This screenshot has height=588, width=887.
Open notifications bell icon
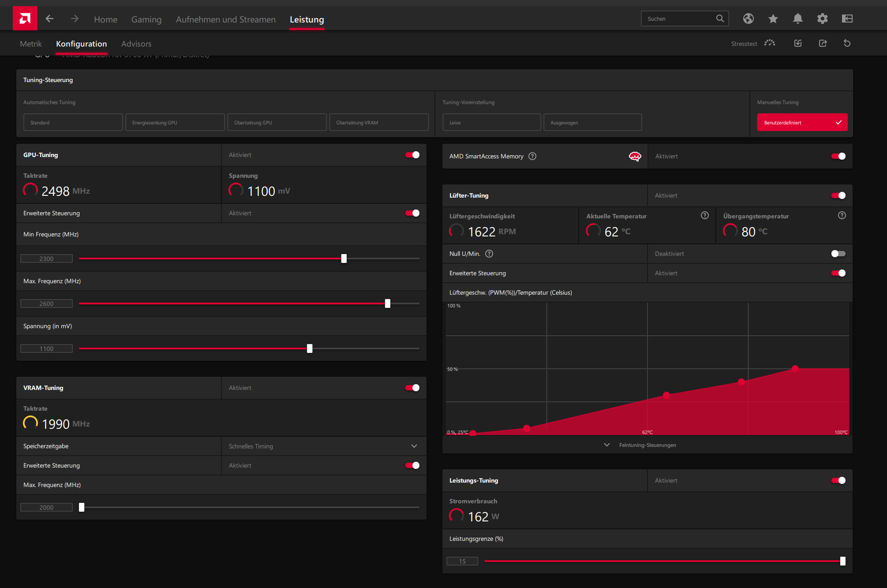point(797,19)
